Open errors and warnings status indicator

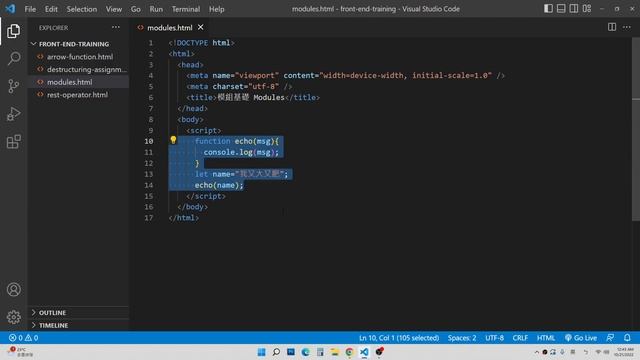click(x=24, y=338)
